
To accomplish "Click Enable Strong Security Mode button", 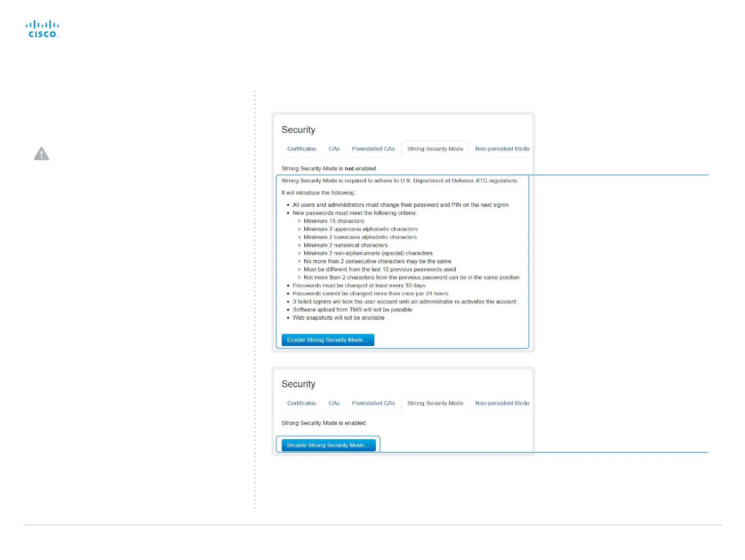I will click(x=328, y=340).
